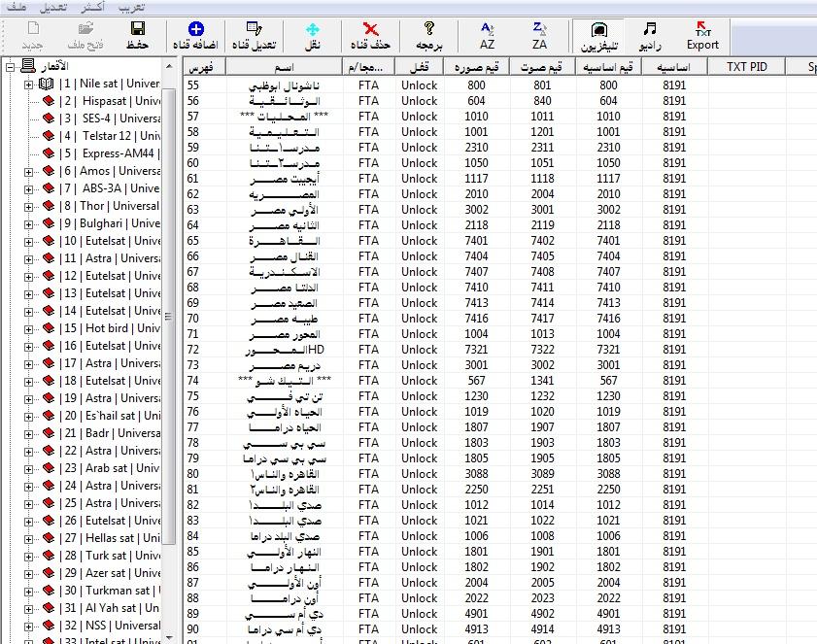Open the Edit Channel (تعديل قناه) tool
817x644 pixels.
[x=255, y=29]
